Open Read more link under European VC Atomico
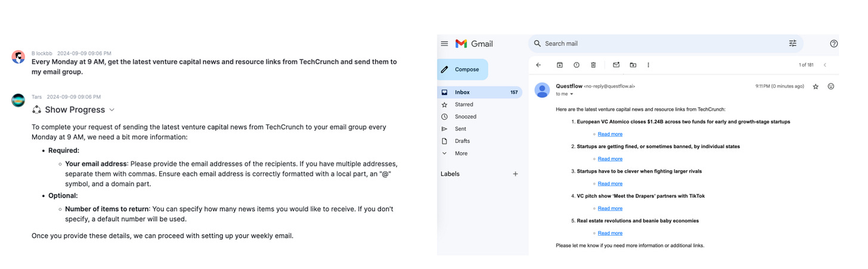 610,134
